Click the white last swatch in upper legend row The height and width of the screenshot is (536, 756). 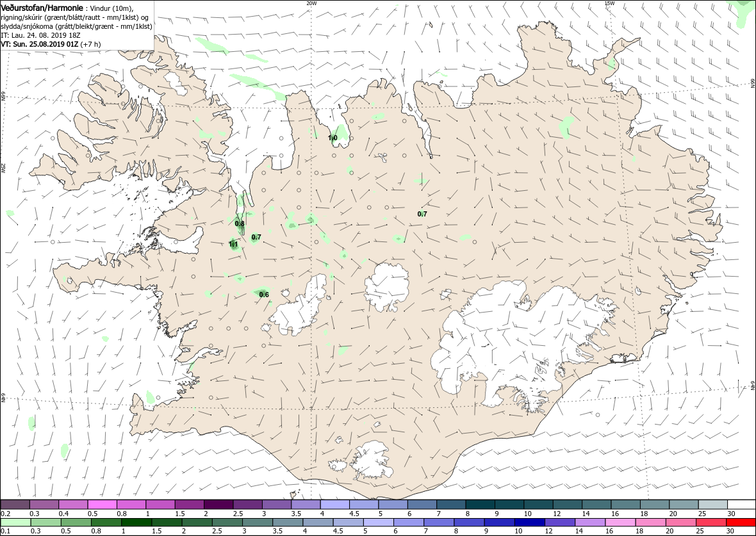click(741, 505)
